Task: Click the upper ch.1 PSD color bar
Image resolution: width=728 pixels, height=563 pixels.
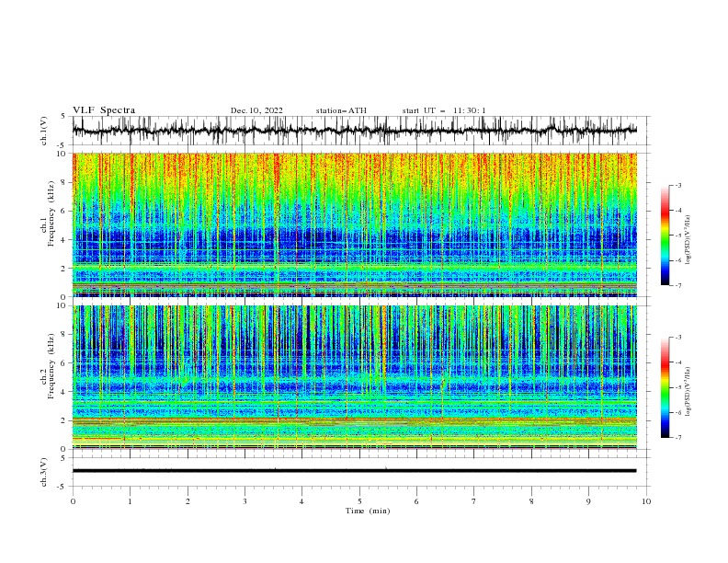Action: coord(665,236)
